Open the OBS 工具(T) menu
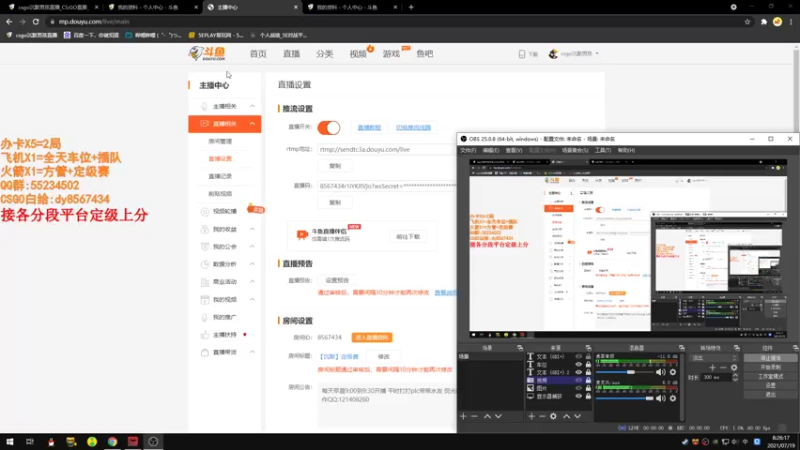 [x=603, y=151]
